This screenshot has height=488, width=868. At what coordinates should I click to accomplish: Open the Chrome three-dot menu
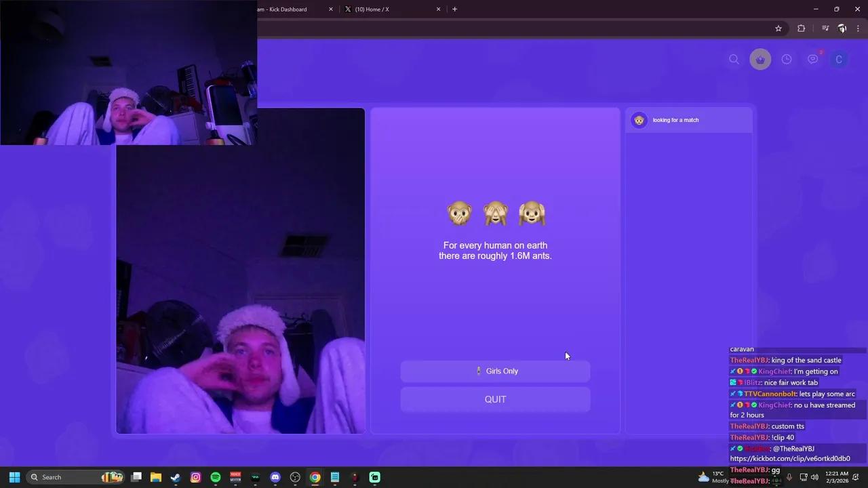[859, 28]
